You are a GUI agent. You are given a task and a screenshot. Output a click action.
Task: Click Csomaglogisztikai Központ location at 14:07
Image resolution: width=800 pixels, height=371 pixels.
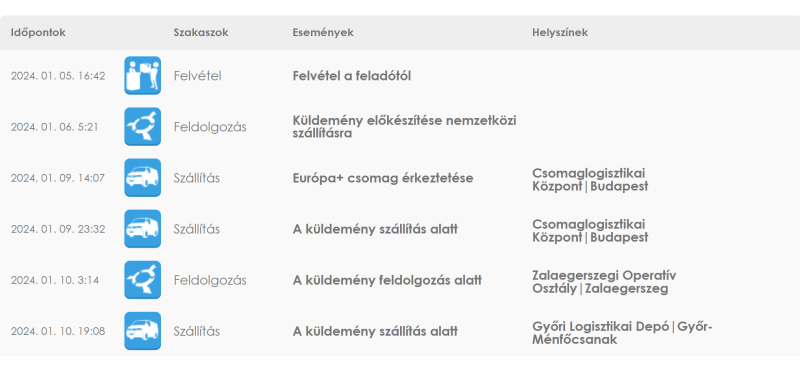590,180
